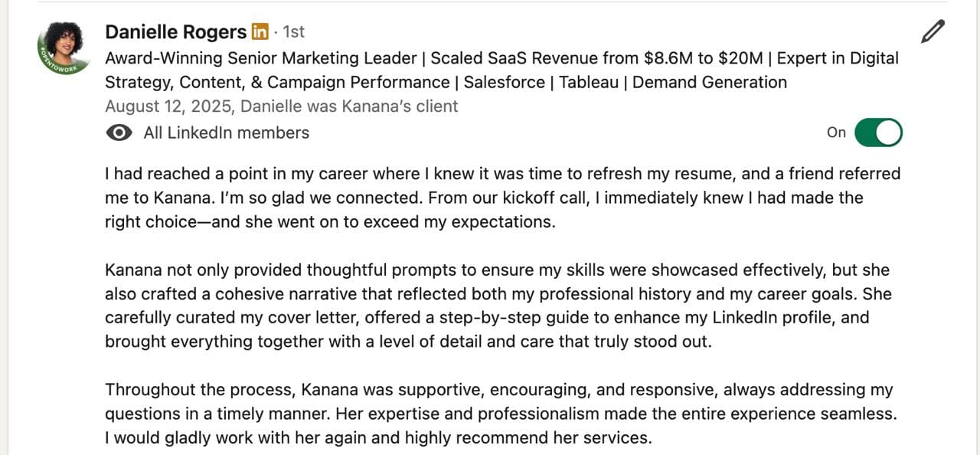This screenshot has height=455, width=980.
Task: Click the LinkedIn 'in' badge beside Danielle's name
Action: click(x=260, y=31)
